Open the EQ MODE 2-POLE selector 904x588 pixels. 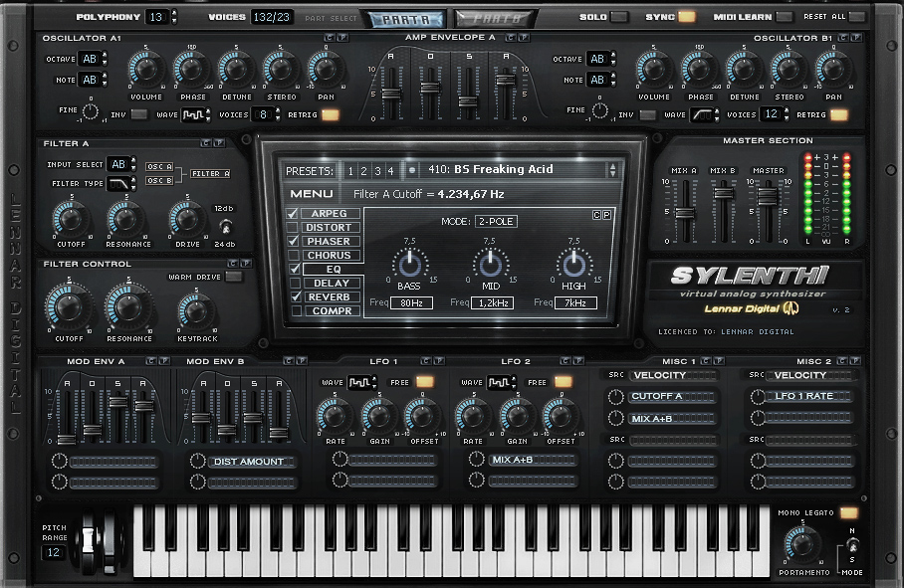pyautogui.click(x=496, y=221)
